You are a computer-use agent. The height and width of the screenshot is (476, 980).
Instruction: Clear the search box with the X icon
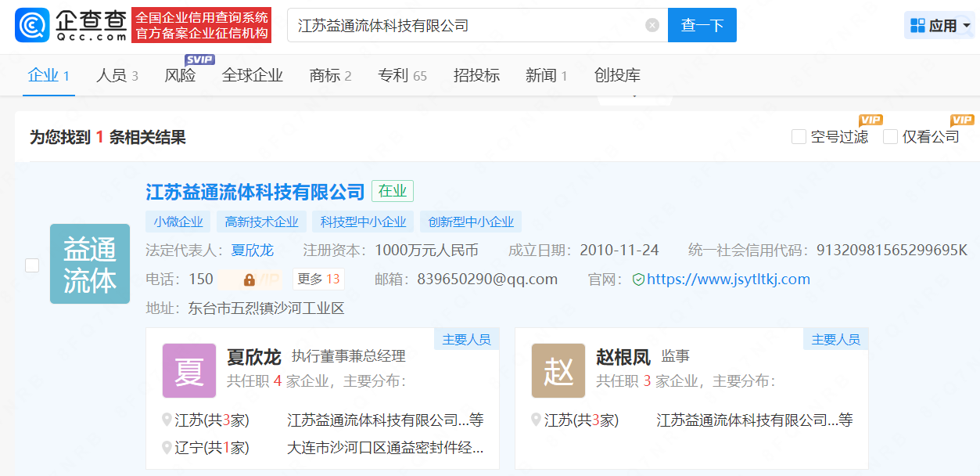pos(652,25)
